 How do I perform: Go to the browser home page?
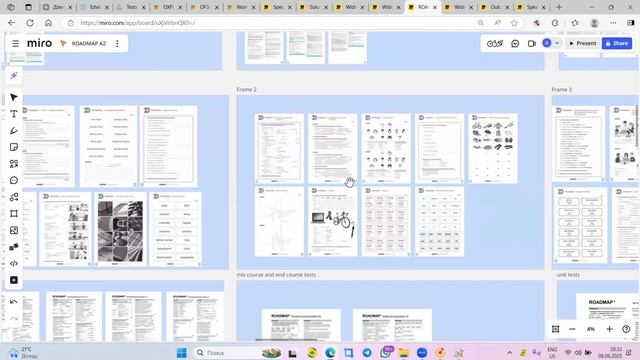(x=48, y=23)
